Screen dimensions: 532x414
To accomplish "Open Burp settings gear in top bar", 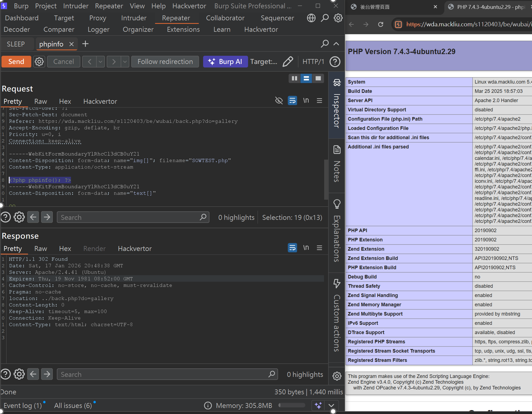I will point(338,18).
